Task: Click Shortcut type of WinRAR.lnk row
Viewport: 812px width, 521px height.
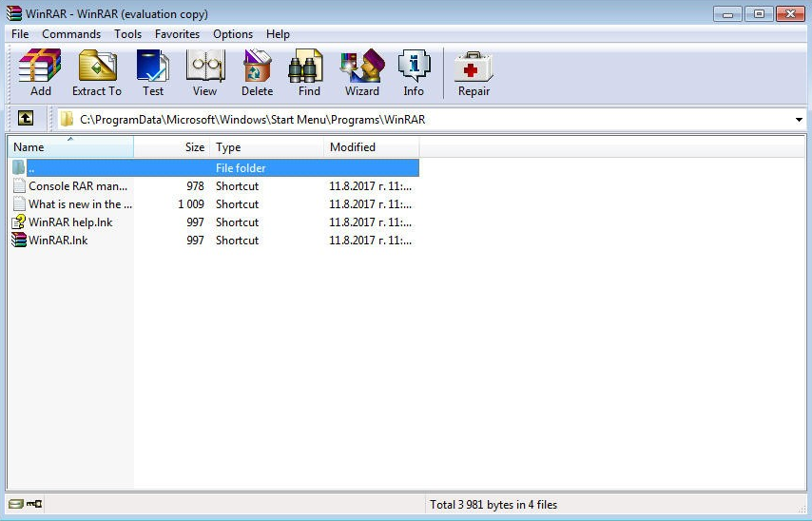Action: point(237,241)
